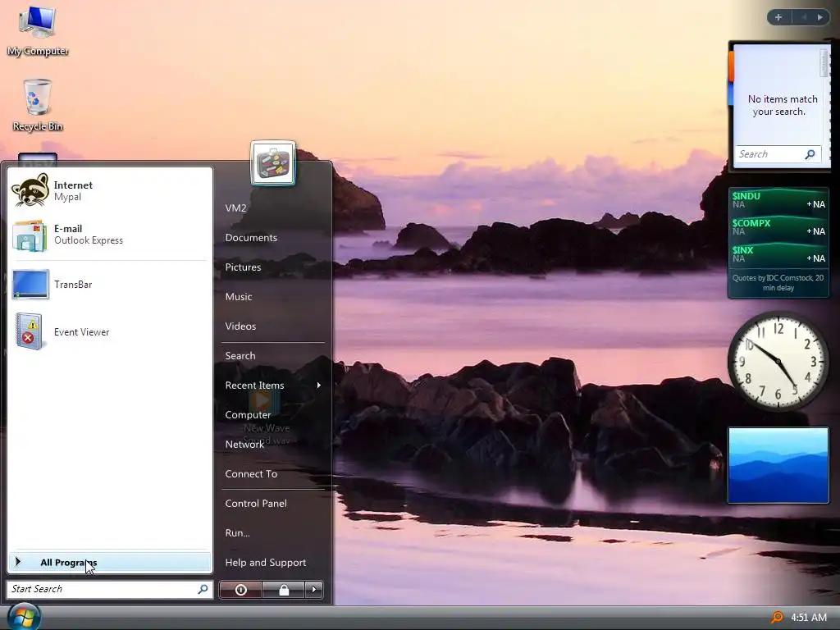The image size is (840, 630).
Task: Open Search from Start menu
Action: (240, 355)
